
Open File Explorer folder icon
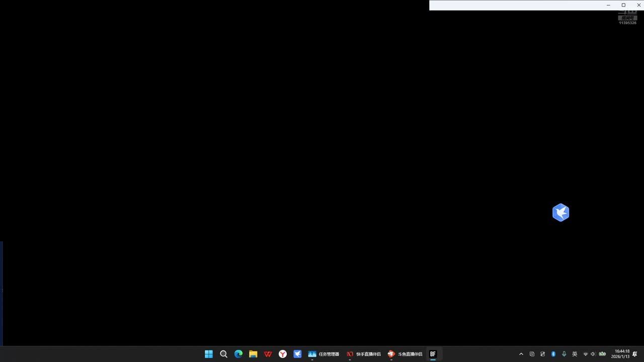click(253, 354)
